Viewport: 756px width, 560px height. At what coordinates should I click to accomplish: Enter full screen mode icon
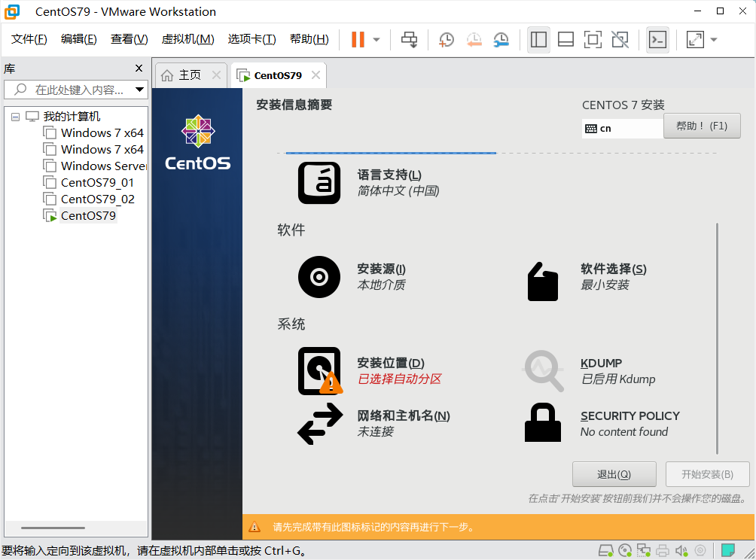pos(593,40)
